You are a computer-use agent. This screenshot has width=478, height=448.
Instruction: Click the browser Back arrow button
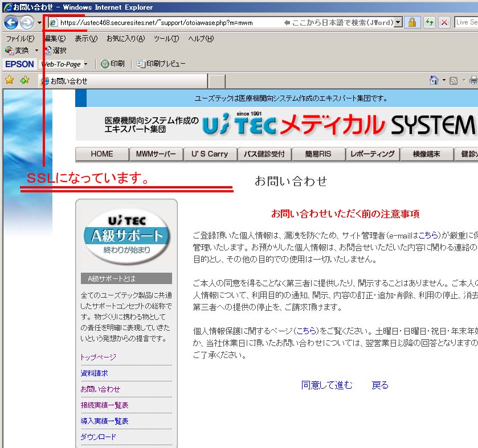tap(11, 23)
